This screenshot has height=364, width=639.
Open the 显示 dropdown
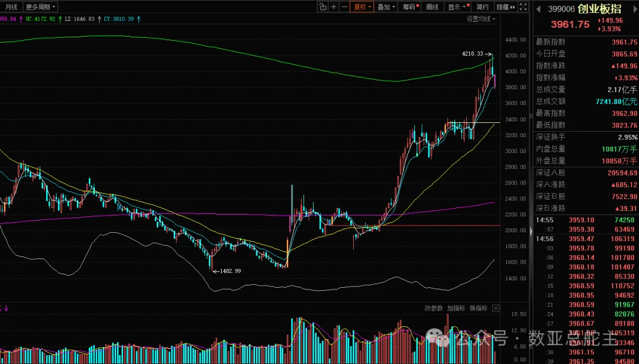click(458, 7)
